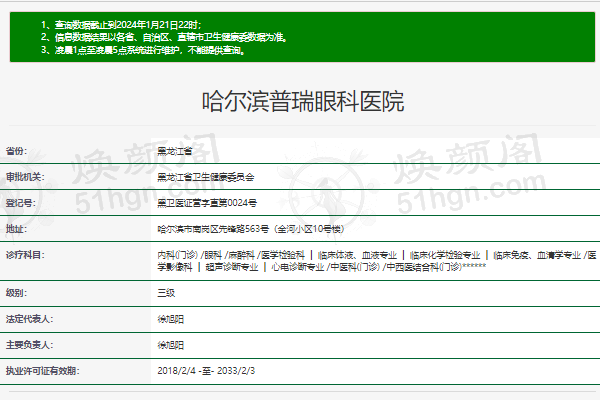Viewport: 600px width, 400px height.
Task: Click the 法定代表人 field label
Action: 29,319
